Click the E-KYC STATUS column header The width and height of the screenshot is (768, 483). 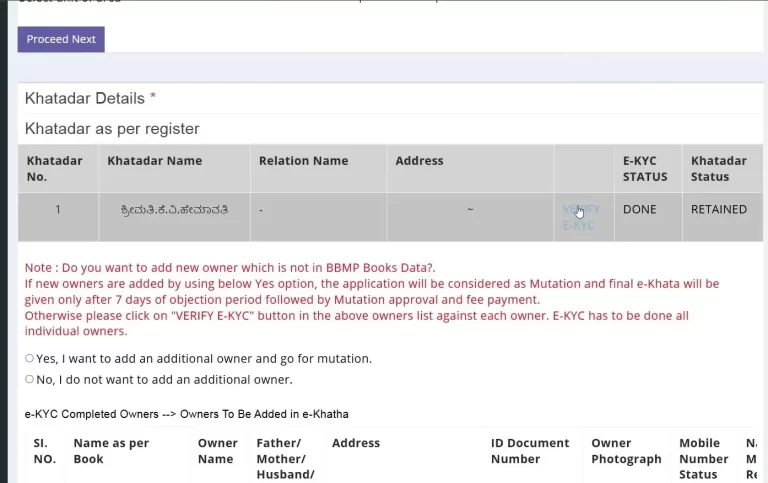tap(645, 169)
